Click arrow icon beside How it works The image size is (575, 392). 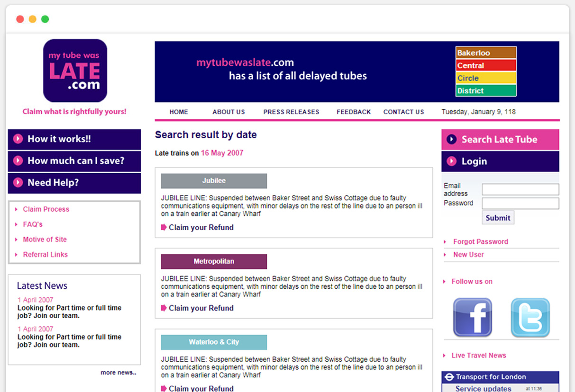point(18,139)
